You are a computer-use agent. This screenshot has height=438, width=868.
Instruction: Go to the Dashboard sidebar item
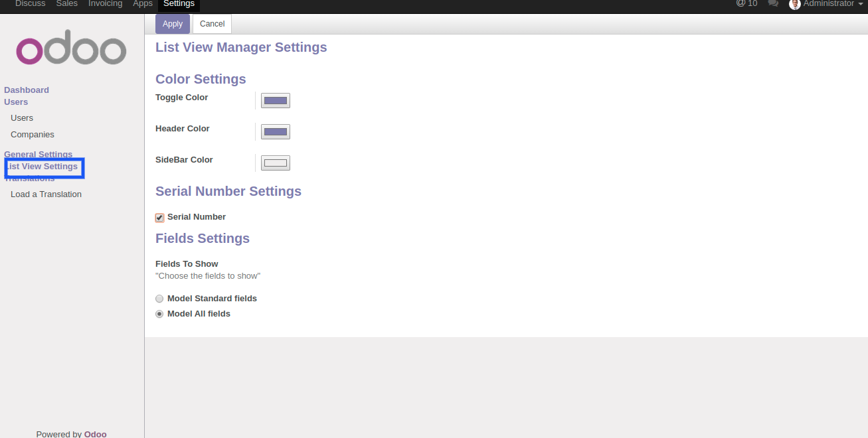[x=27, y=90]
